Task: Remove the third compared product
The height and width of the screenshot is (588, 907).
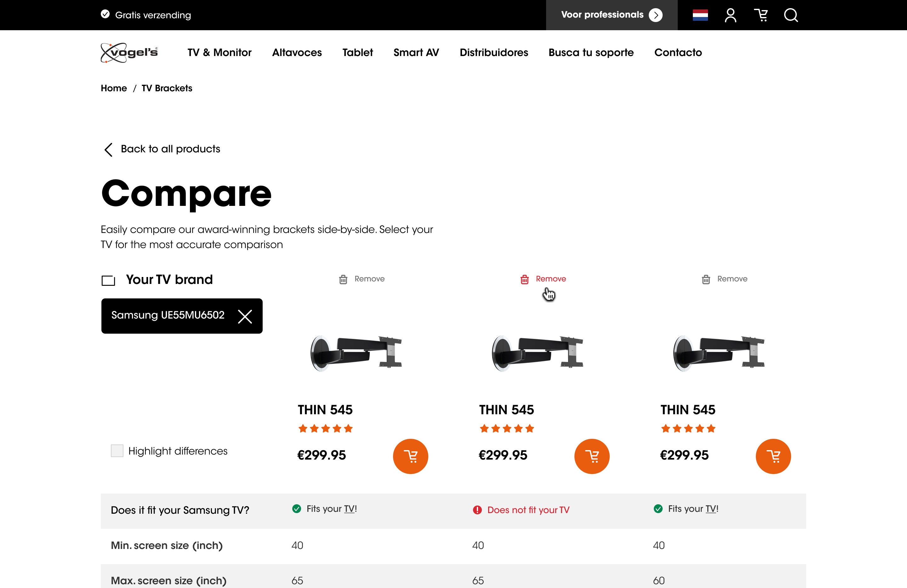Action: click(724, 279)
